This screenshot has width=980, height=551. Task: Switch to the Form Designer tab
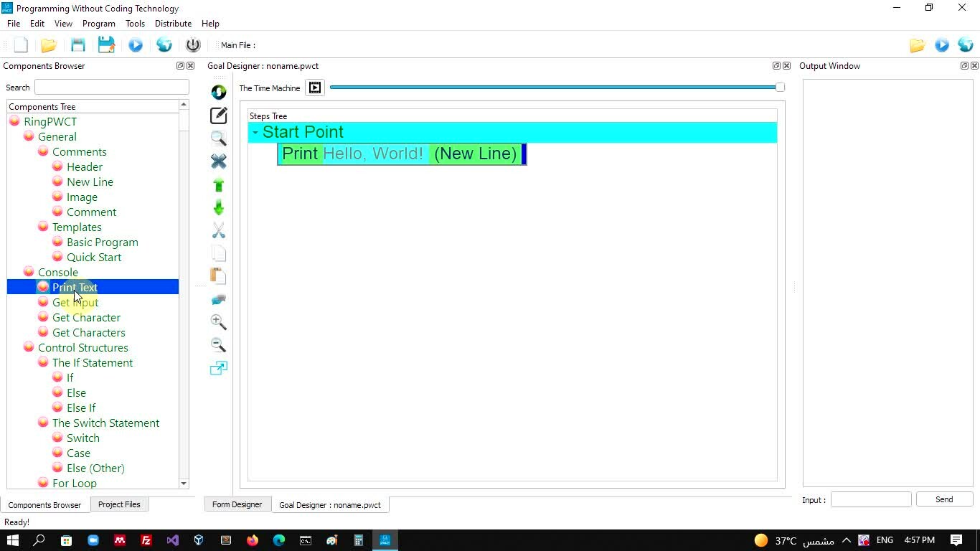click(237, 504)
